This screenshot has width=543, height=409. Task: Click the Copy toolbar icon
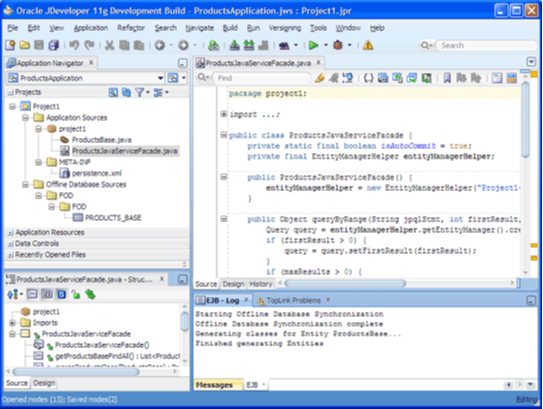click(124, 45)
